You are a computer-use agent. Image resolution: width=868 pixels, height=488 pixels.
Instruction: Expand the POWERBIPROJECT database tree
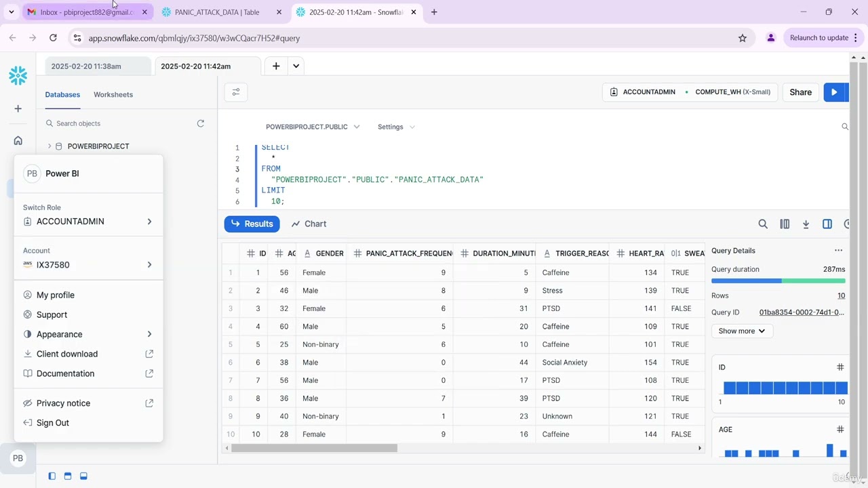(49, 146)
